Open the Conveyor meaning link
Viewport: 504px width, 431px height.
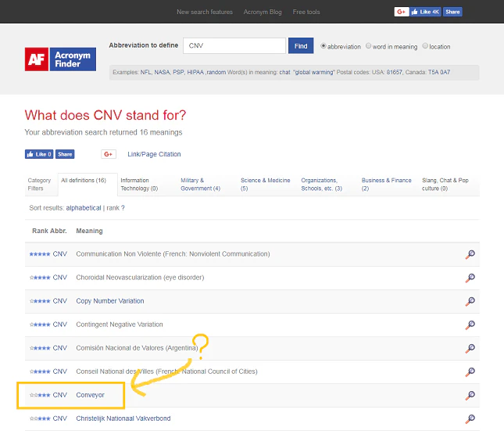click(x=91, y=395)
